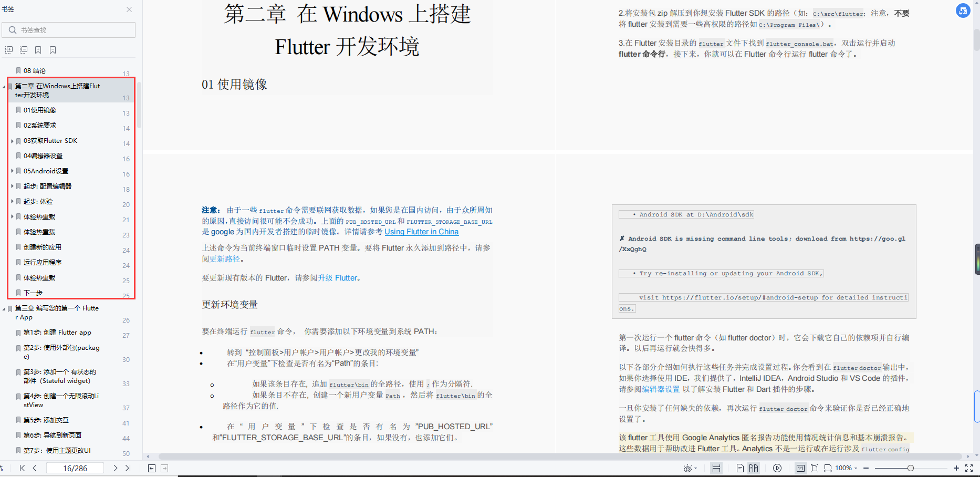Image resolution: width=980 pixels, height=477 pixels.
Task: Open bookmark 第3步: 添加一个 有状态的部件
Action: [x=60, y=376]
